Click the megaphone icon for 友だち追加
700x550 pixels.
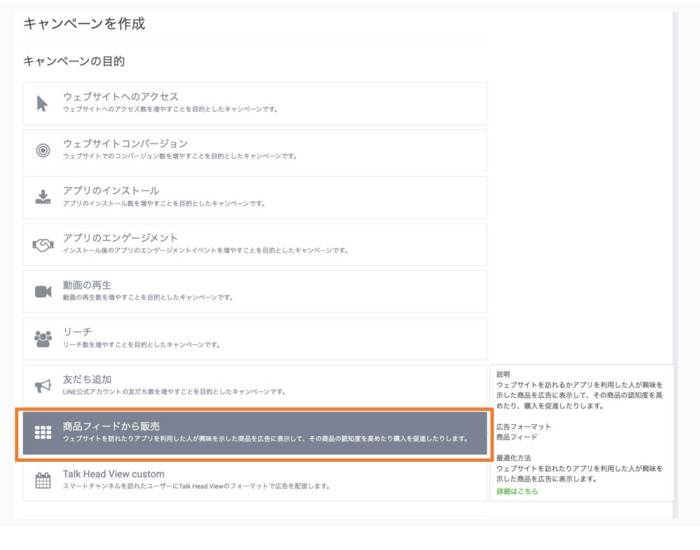point(42,385)
